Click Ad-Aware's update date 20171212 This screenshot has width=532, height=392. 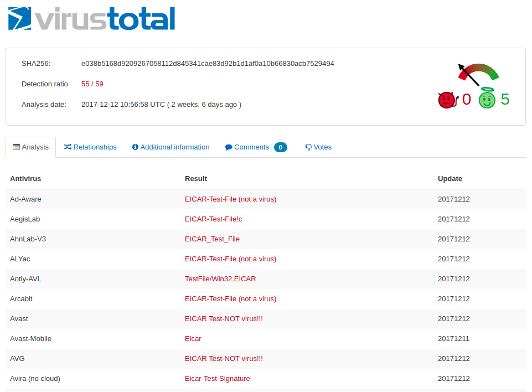(453, 199)
